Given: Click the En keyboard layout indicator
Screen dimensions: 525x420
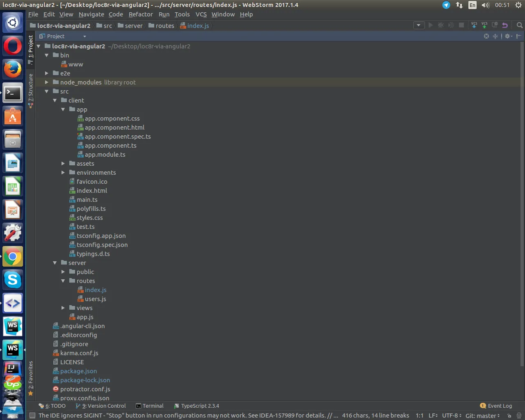Looking at the screenshot, I should pos(472,5).
